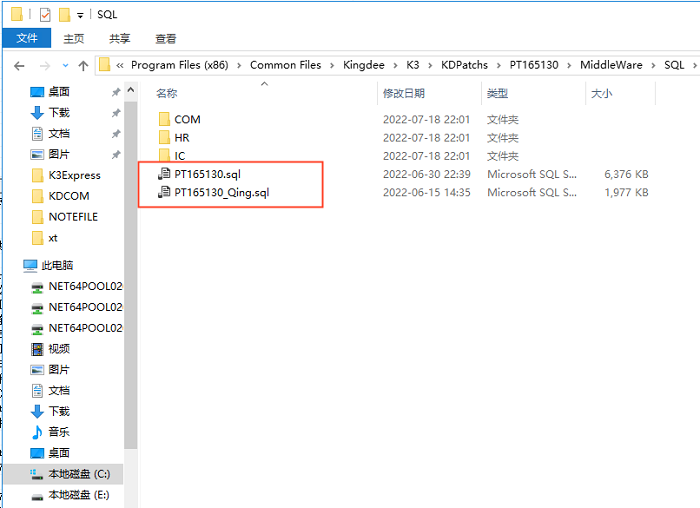Expand dropdown arrow after MiddleWare breadcrumb

point(653,66)
